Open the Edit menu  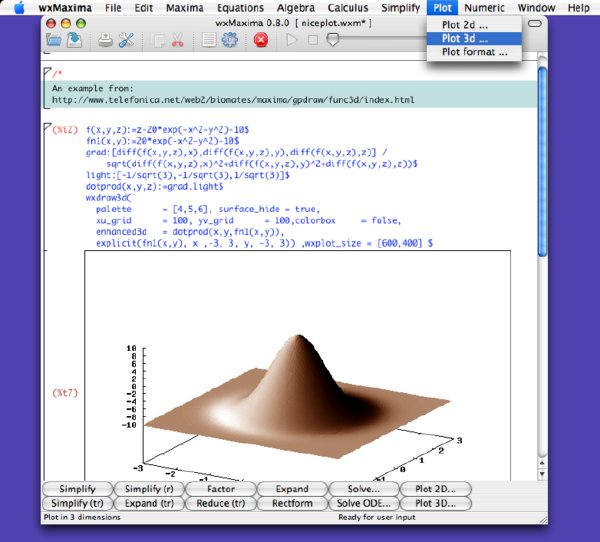click(x=143, y=8)
